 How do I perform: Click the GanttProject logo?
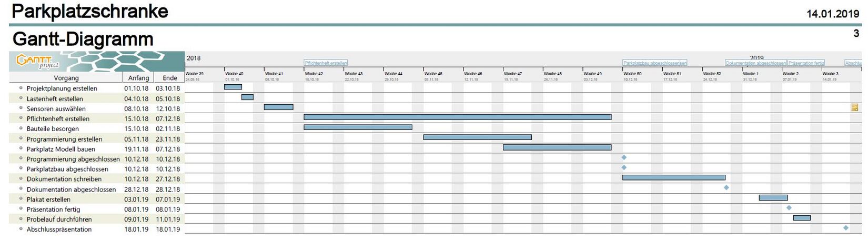[x=37, y=62]
